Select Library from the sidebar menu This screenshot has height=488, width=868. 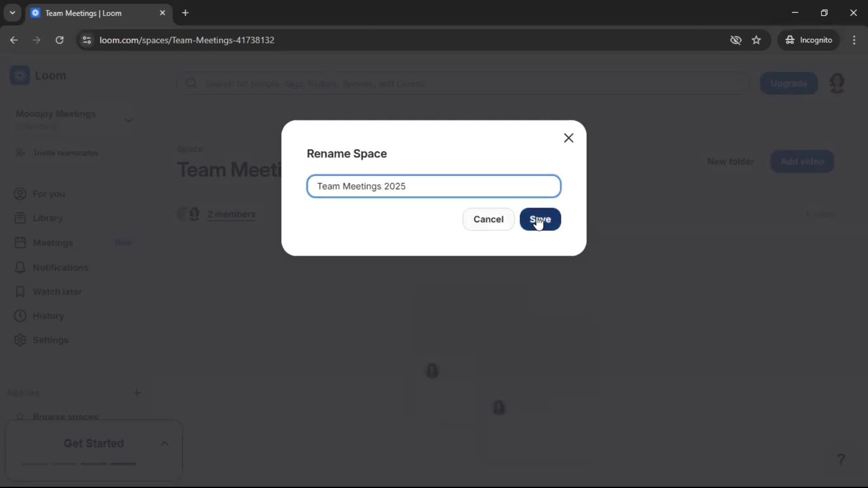pyautogui.click(x=48, y=218)
